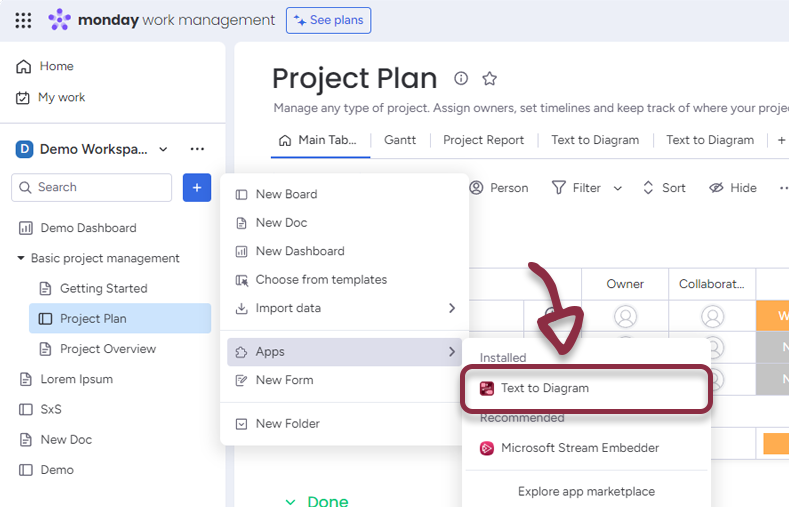The width and height of the screenshot is (800, 512).
Task: Click the Home icon in sidebar
Action: pos(23,66)
